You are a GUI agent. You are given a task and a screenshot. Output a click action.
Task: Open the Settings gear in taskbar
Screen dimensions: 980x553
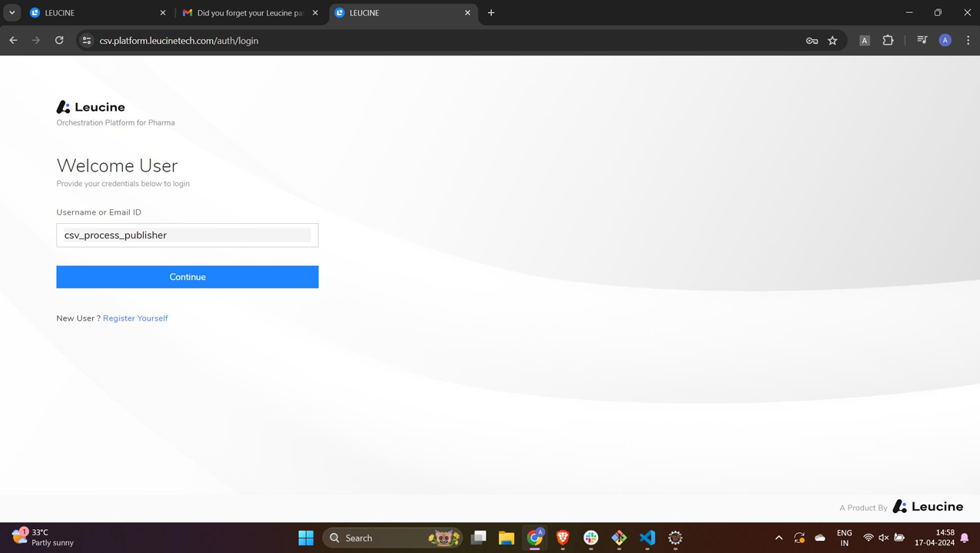point(676,538)
